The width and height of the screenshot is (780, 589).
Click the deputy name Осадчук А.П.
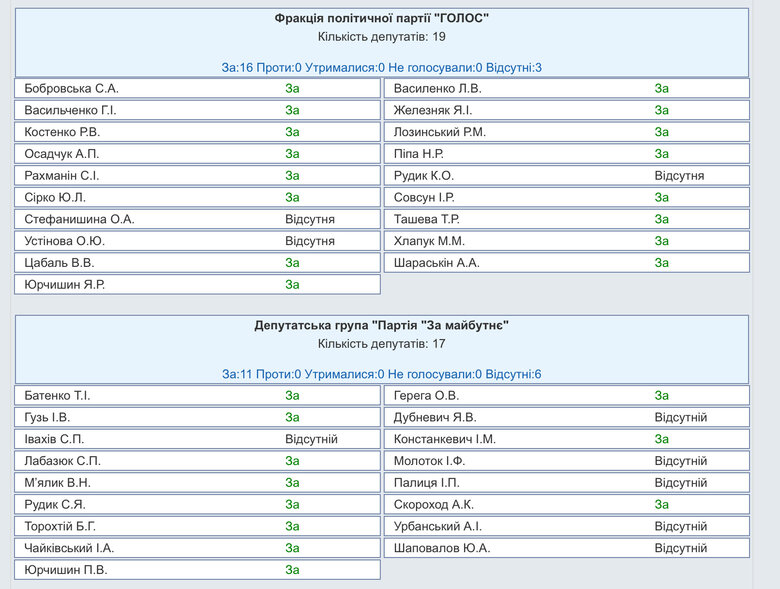(62, 154)
